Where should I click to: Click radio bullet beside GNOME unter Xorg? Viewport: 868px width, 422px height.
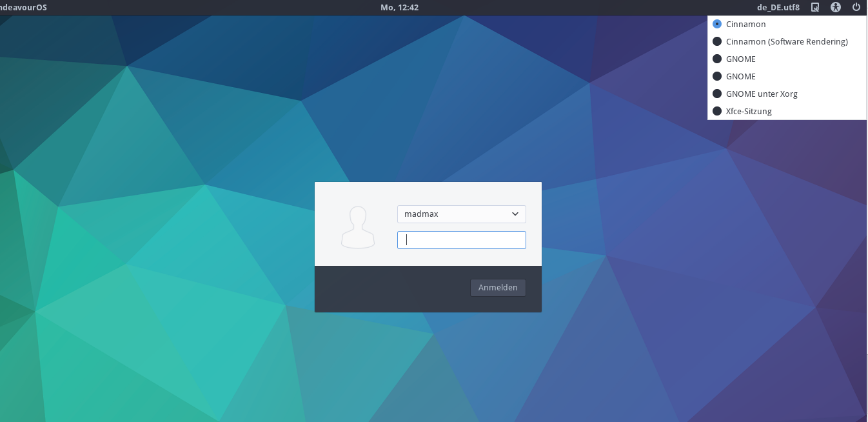(716, 94)
